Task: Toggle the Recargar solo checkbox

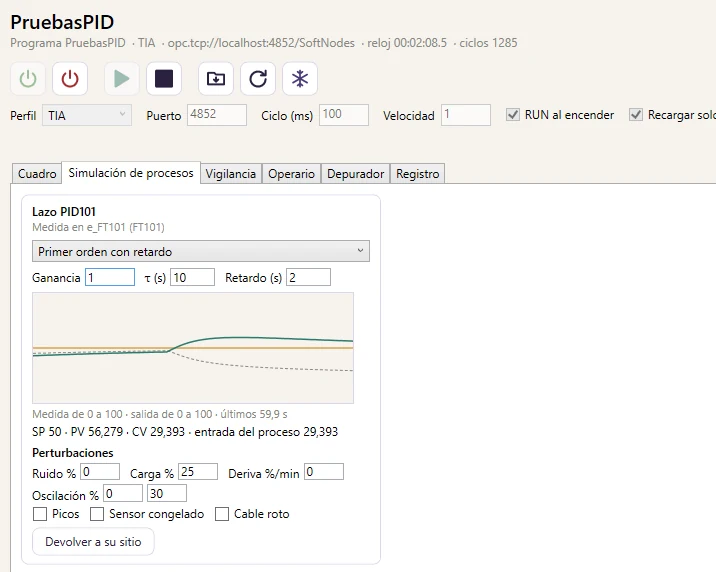Action: coord(636,115)
